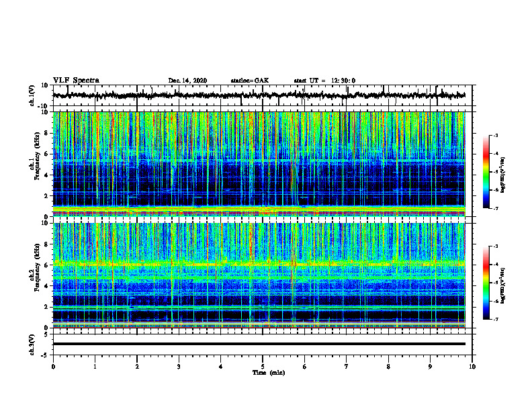Click time axis tick label "2"
Screen dimensions: 532x411
(137, 367)
